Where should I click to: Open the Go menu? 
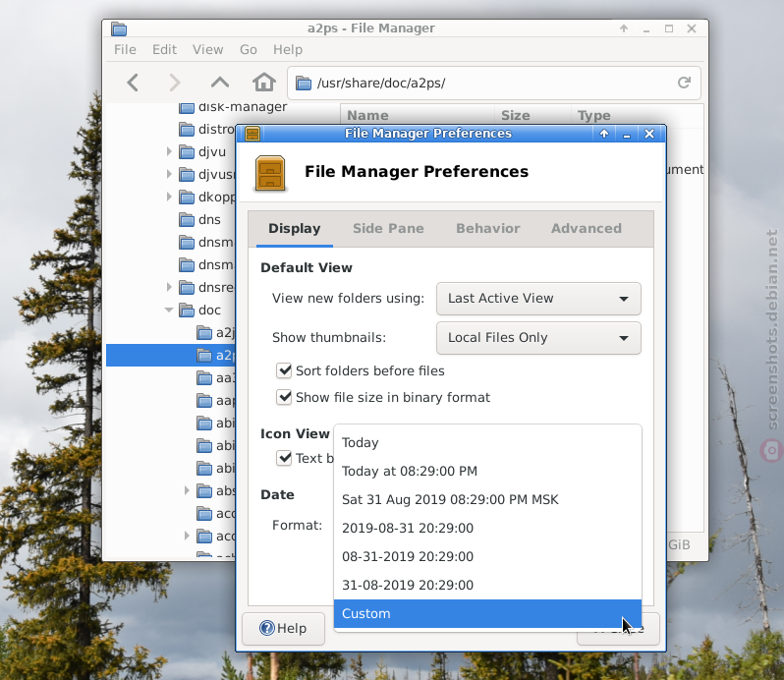coord(249,49)
